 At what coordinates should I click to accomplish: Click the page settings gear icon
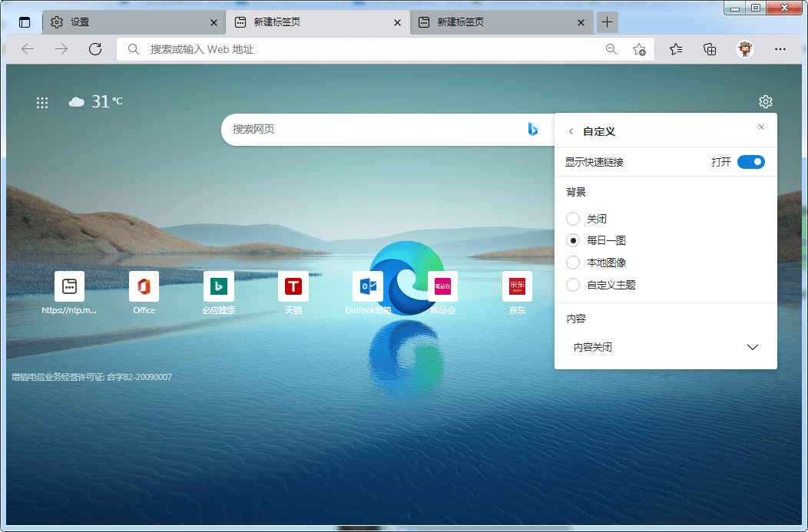(765, 101)
